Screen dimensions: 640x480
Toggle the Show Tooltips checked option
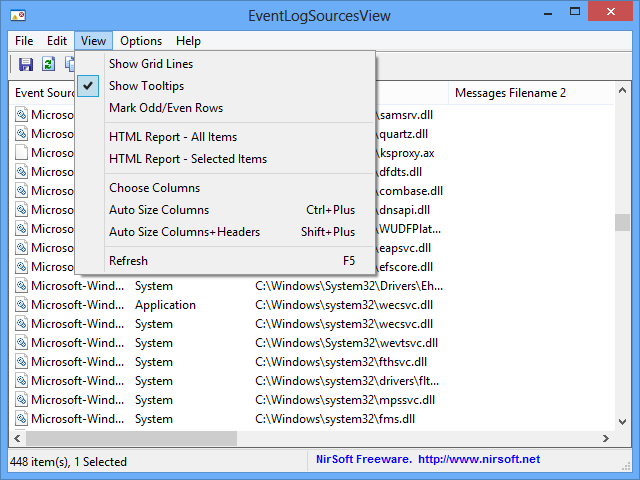(x=225, y=86)
